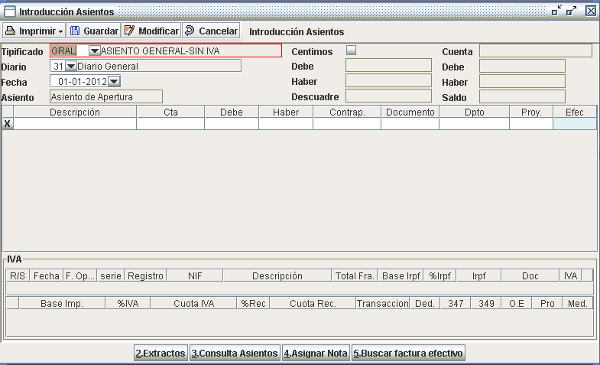Click the Haber column header in grid
The width and height of the screenshot is (600, 365).
[x=286, y=112]
